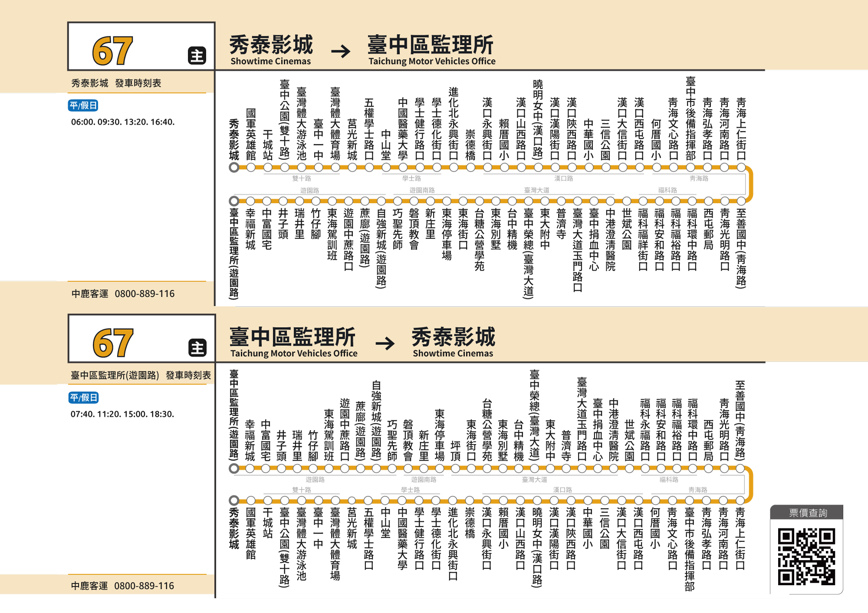This screenshot has width=868, height=613.
Task: Click the bottom 中鹿客運 0800-889-116 phone number
Action: coord(144,586)
